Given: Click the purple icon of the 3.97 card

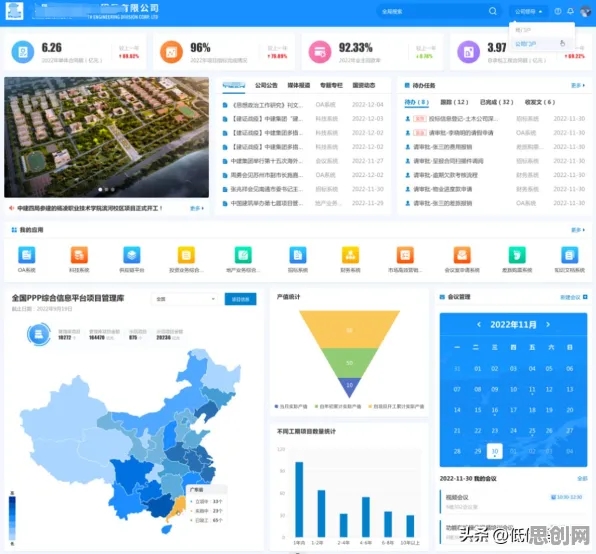Looking at the screenshot, I should 469,52.
